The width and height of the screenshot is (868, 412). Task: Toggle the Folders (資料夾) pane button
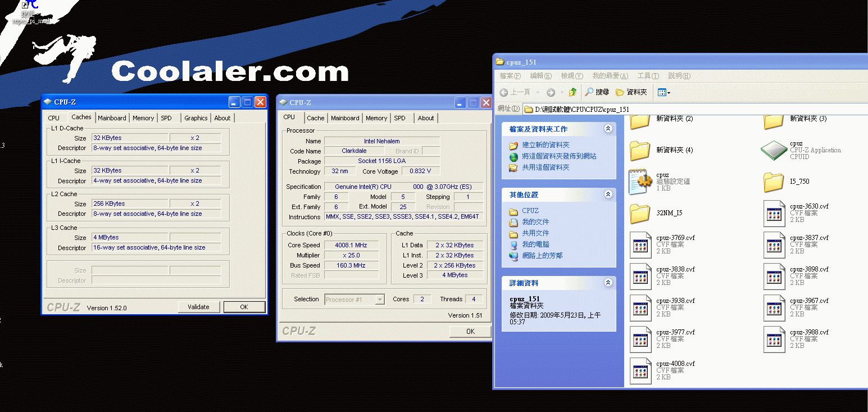point(631,92)
